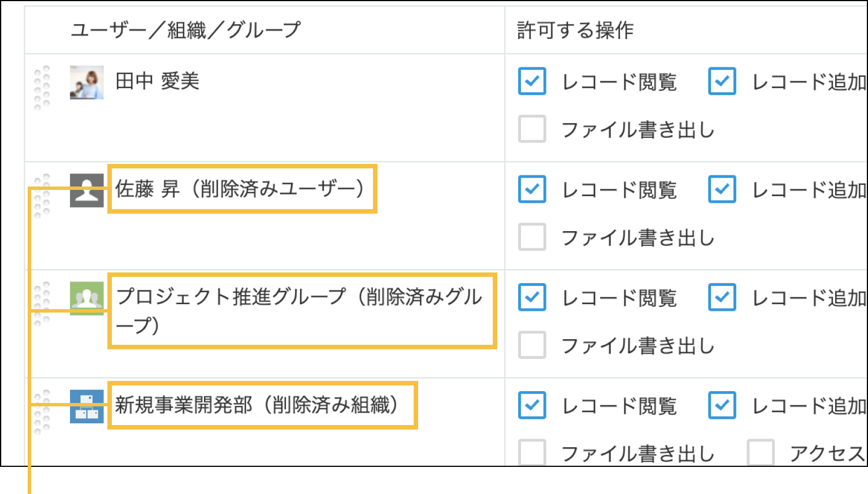The image size is (868, 494).
Task: Enable ファイル書き出し for 田中 愛美
Action: pyautogui.click(x=531, y=129)
